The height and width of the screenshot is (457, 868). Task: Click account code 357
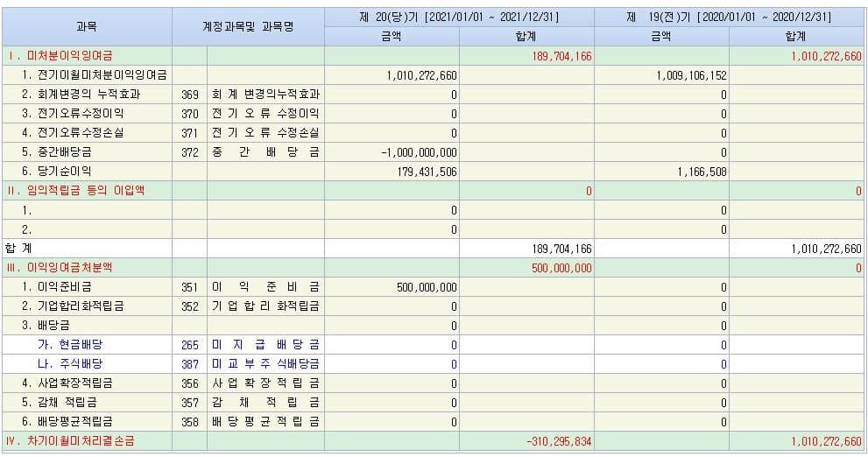[190, 404]
